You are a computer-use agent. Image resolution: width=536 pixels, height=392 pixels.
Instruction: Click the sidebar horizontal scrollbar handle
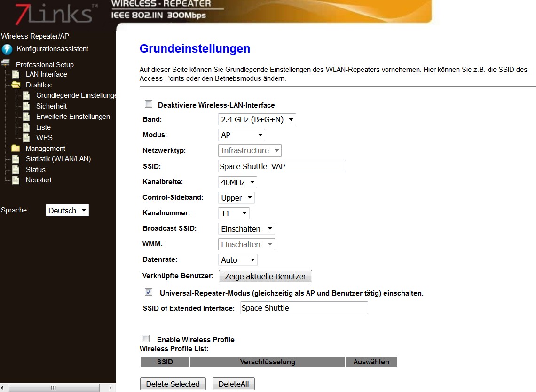[53, 388]
